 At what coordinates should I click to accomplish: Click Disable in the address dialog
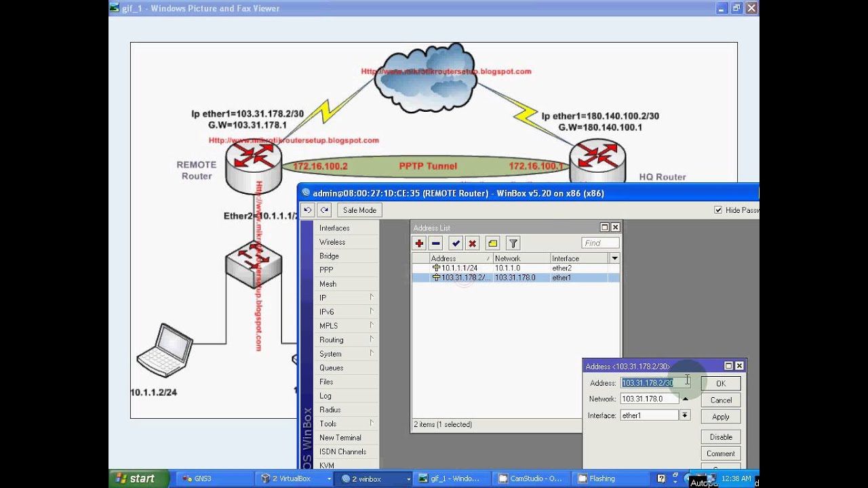pyautogui.click(x=721, y=437)
